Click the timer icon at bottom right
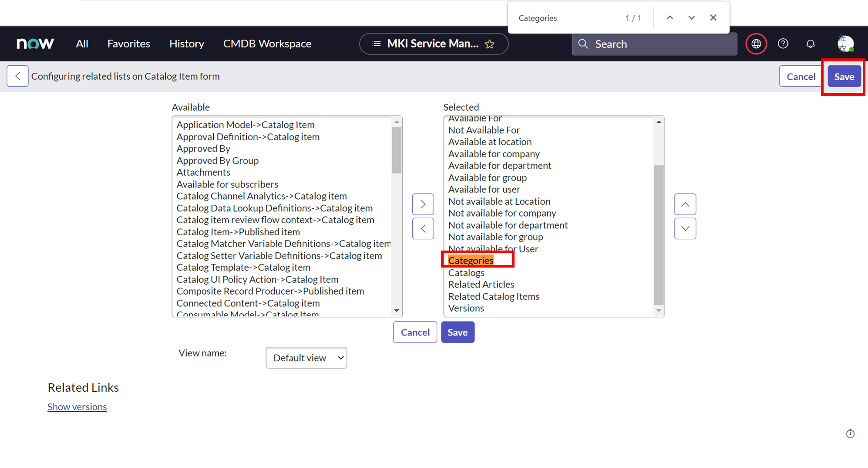Viewport: 868px width, 468px height. [850, 434]
